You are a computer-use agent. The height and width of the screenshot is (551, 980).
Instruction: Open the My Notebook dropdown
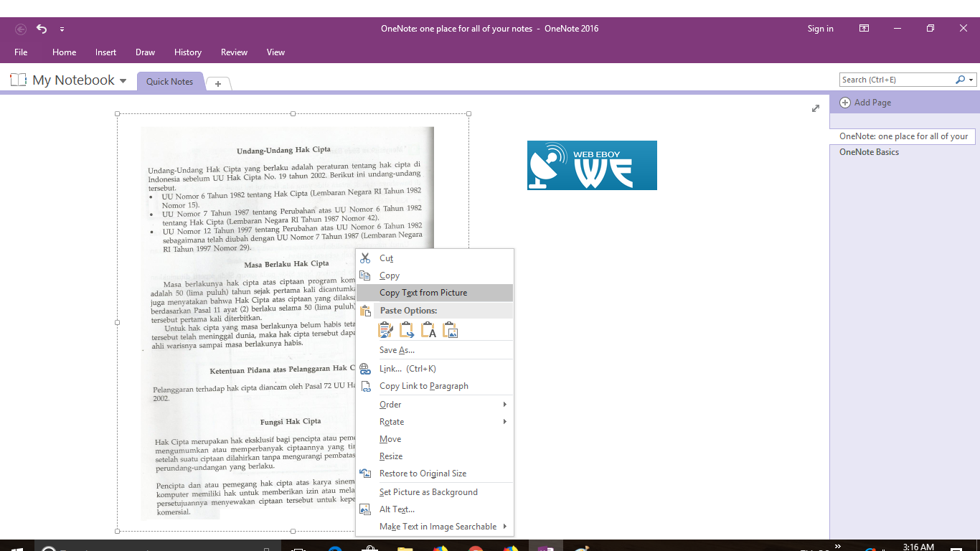[123, 80]
